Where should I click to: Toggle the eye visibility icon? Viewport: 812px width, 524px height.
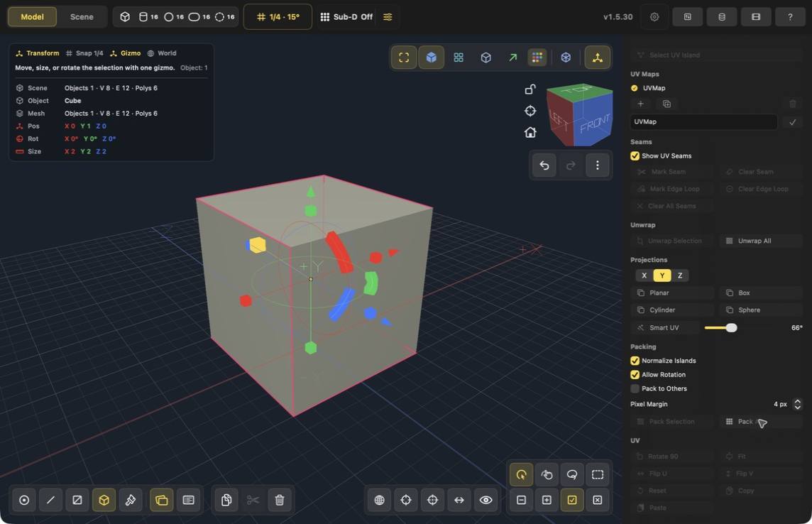[x=485, y=500]
